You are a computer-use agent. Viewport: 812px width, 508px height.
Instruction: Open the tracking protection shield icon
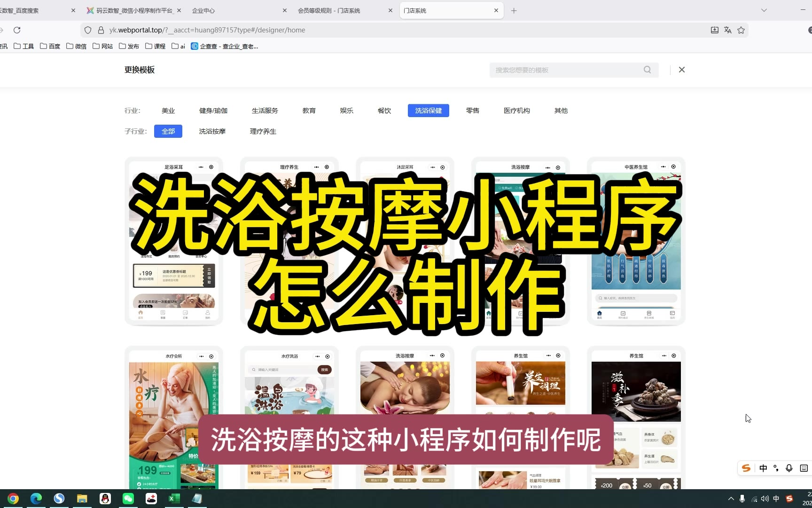point(88,30)
